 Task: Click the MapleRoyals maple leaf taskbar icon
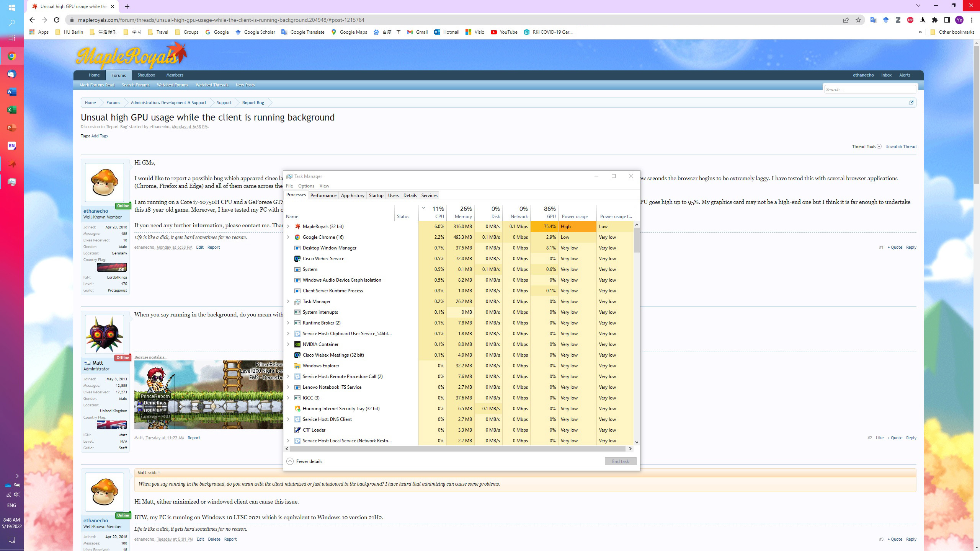point(11,164)
